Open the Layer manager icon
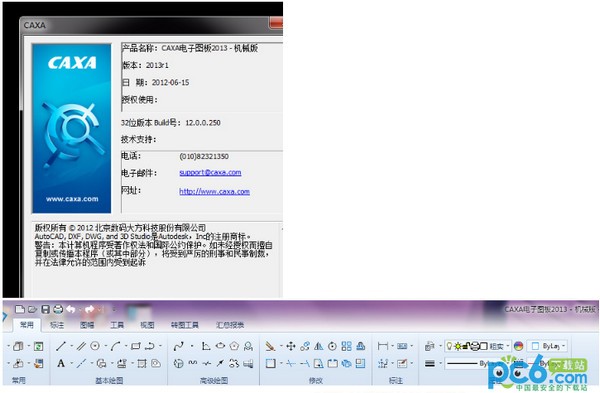600x393 pixels. 429,346
